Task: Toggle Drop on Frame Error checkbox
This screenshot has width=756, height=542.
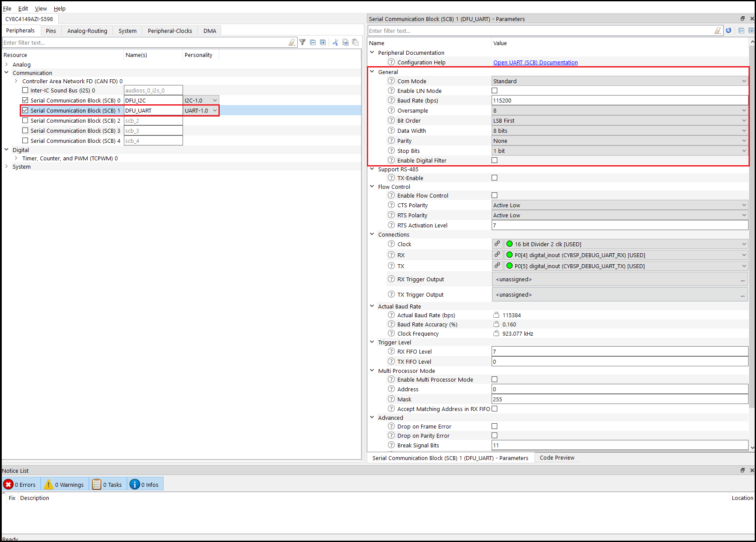Action: (x=495, y=426)
